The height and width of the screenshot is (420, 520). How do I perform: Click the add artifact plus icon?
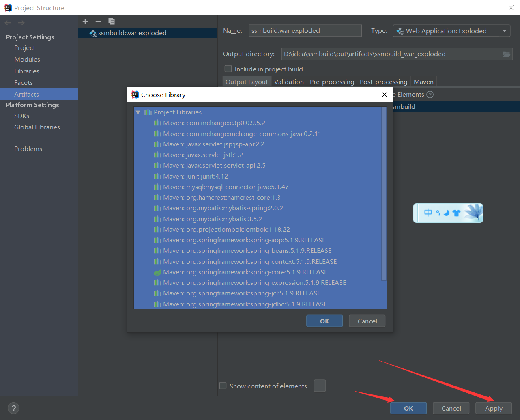85,22
